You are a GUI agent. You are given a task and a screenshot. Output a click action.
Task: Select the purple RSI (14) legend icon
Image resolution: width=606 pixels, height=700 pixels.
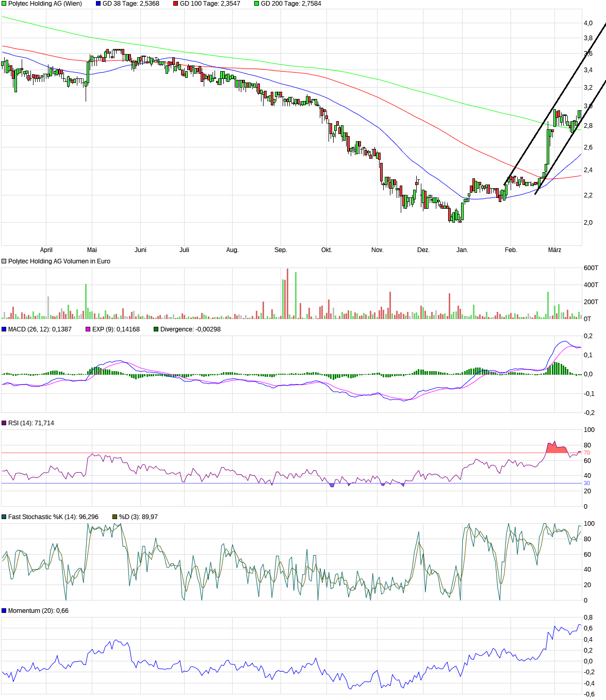coord(4,423)
